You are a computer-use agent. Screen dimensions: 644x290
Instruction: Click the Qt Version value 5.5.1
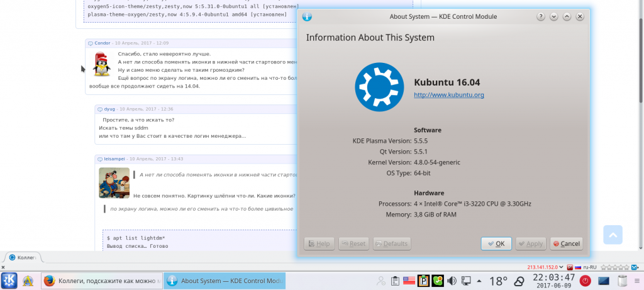coord(421,152)
